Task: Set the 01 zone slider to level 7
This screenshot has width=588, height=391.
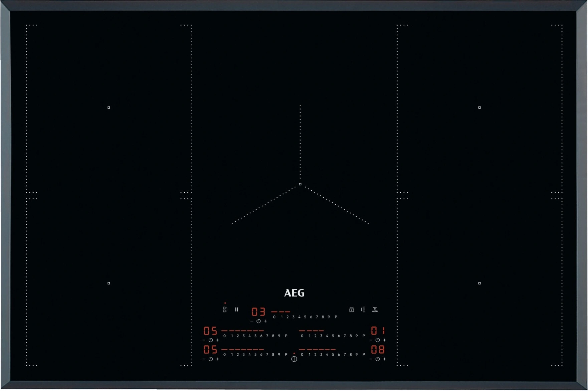Action: (x=345, y=336)
